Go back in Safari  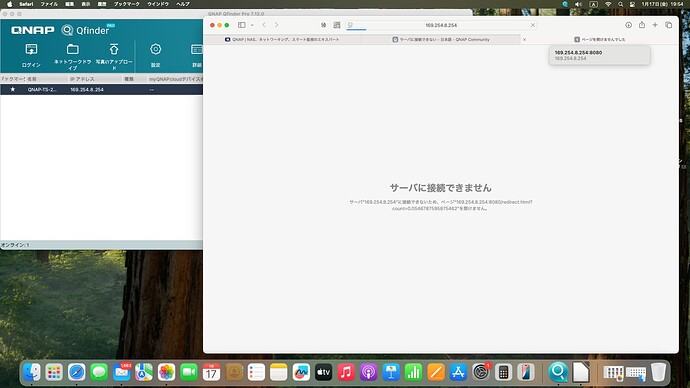264,25
